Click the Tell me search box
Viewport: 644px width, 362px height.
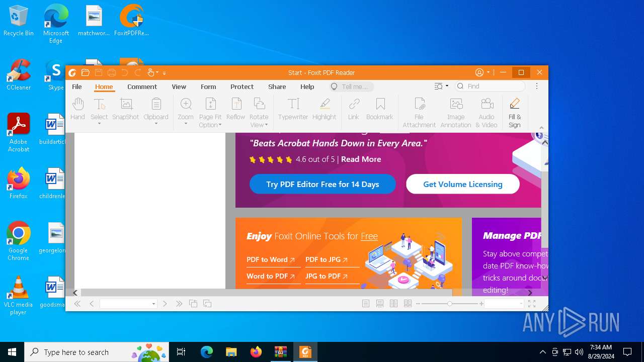351,86
